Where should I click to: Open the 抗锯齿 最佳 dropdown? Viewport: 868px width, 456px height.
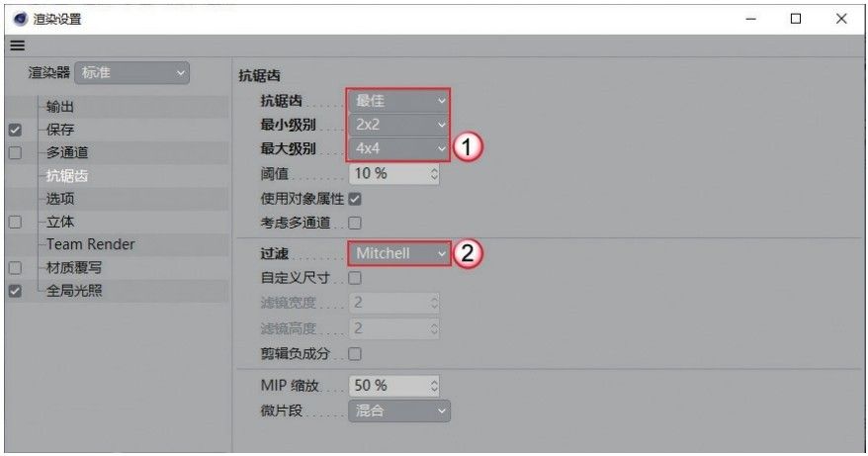click(399, 101)
